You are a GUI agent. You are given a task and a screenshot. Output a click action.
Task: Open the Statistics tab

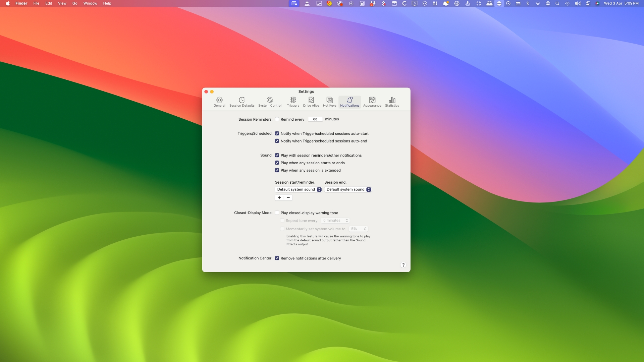[x=392, y=102]
